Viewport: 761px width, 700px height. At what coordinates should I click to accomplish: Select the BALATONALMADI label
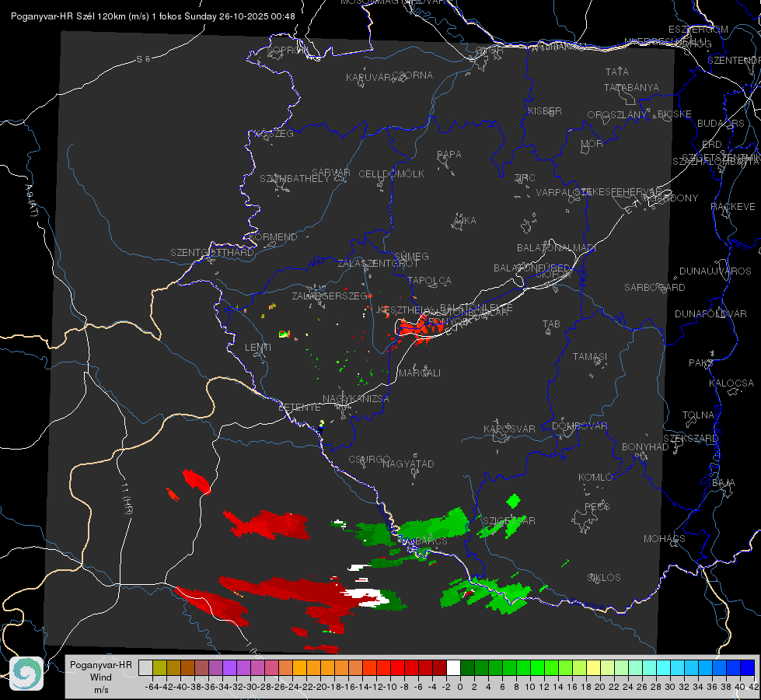click(x=557, y=247)
